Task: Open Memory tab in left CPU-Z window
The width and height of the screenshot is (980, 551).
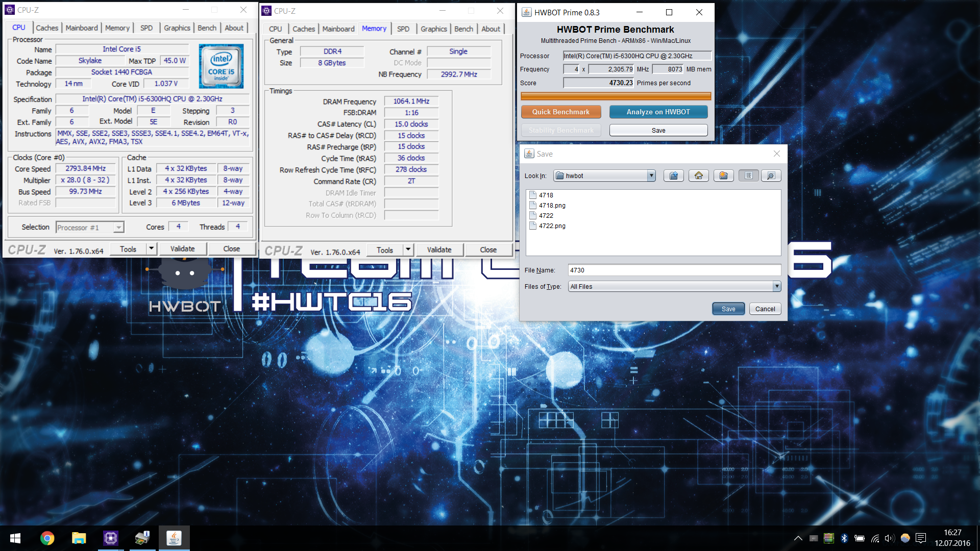Action: [117, 28]
